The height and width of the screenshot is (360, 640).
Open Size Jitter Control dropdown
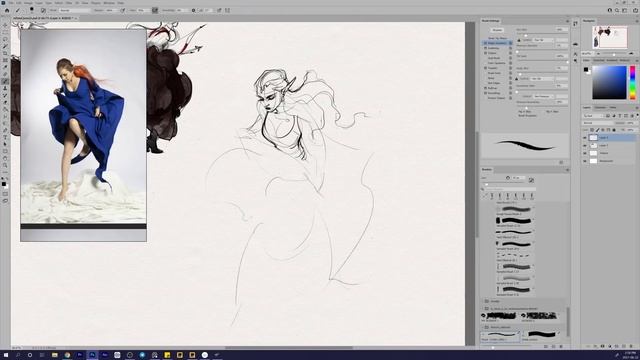pos(544,40)
